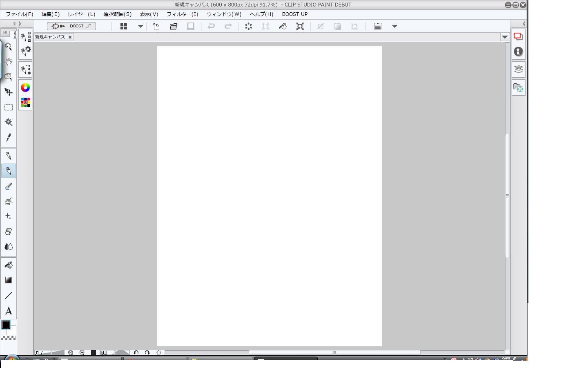
Task: Select the Text tool
Action: (8, 311)
